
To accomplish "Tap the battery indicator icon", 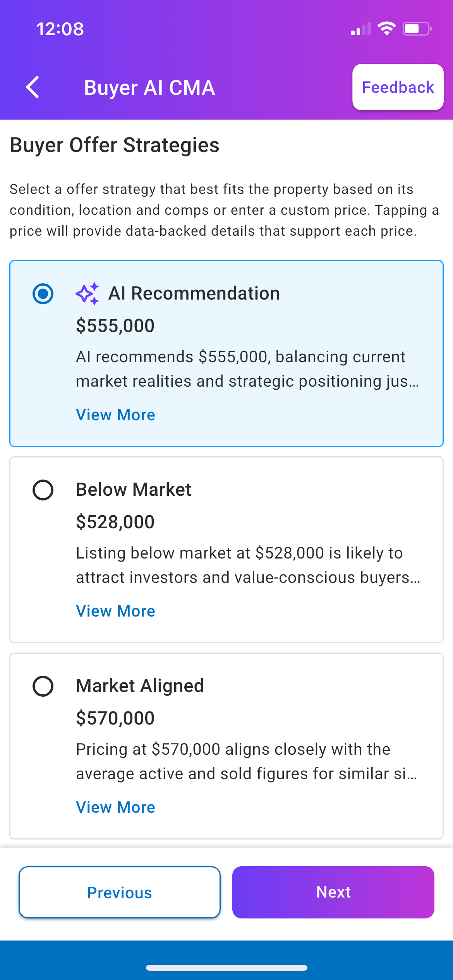I will pyautogui.click(x=417, y=29).
